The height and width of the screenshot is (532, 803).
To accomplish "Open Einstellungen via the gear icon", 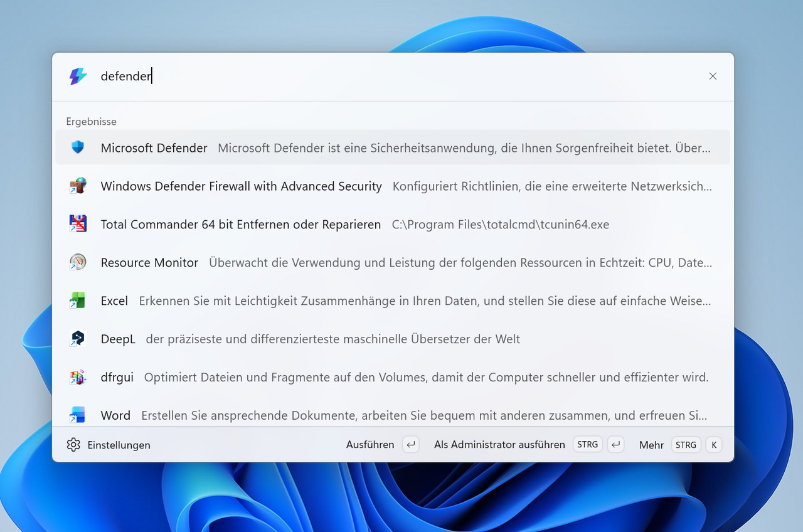I will [73, 445].
